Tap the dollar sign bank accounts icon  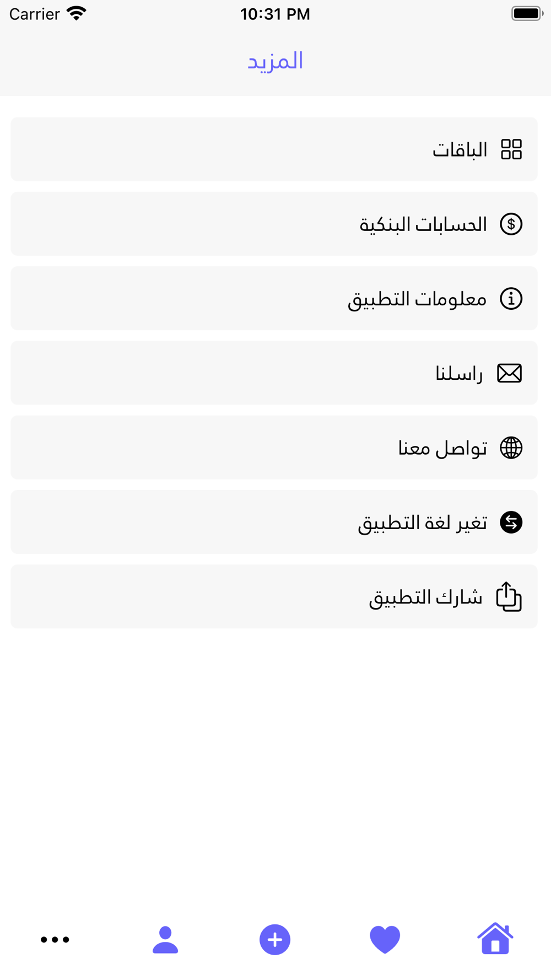click(x=511, y=224)
